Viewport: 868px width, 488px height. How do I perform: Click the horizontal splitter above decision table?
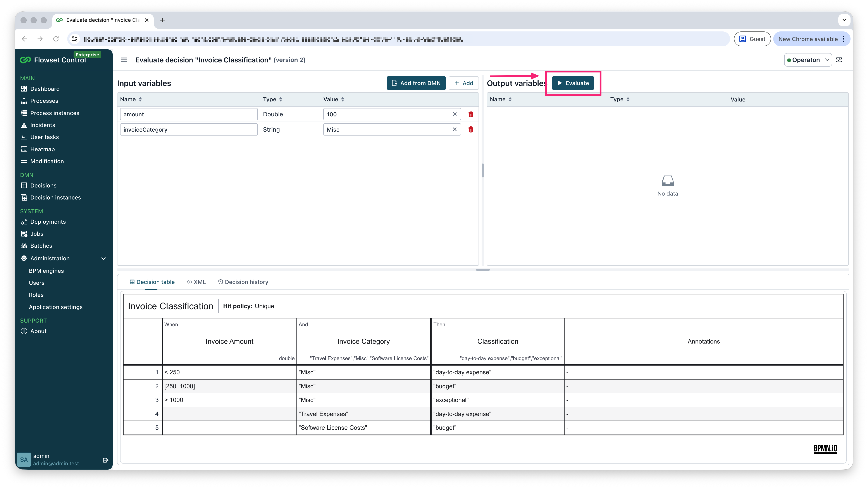[x=483, y=270]
